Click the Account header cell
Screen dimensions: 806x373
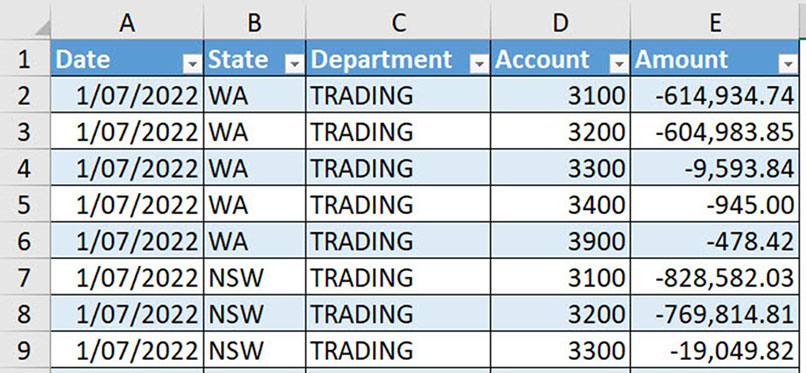(560, 58)
